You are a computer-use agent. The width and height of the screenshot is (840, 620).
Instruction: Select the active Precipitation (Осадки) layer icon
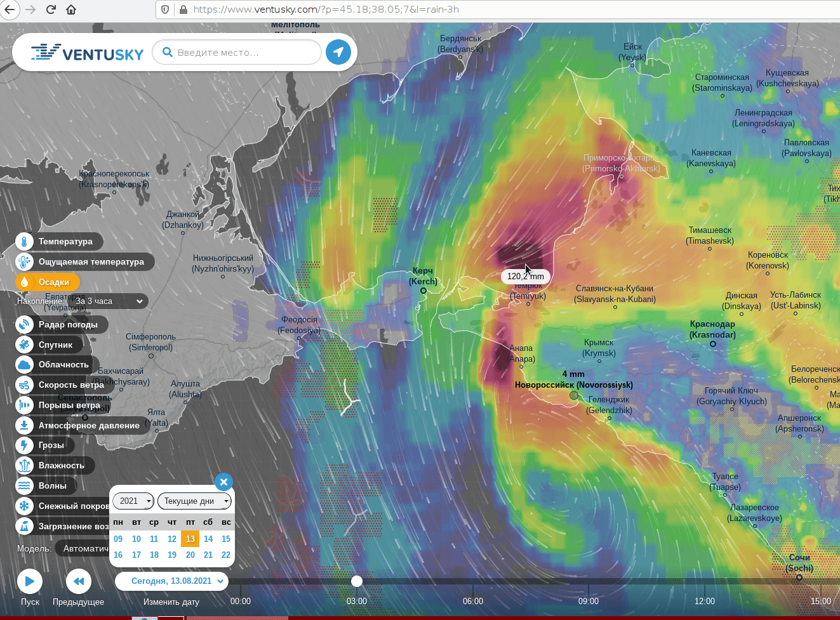click(24, 282)
